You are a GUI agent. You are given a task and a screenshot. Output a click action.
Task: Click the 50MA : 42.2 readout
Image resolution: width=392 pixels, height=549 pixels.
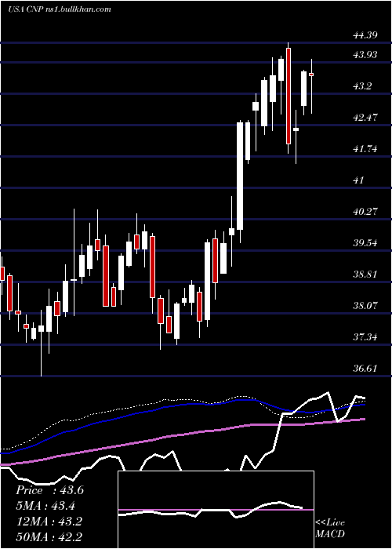49,536
